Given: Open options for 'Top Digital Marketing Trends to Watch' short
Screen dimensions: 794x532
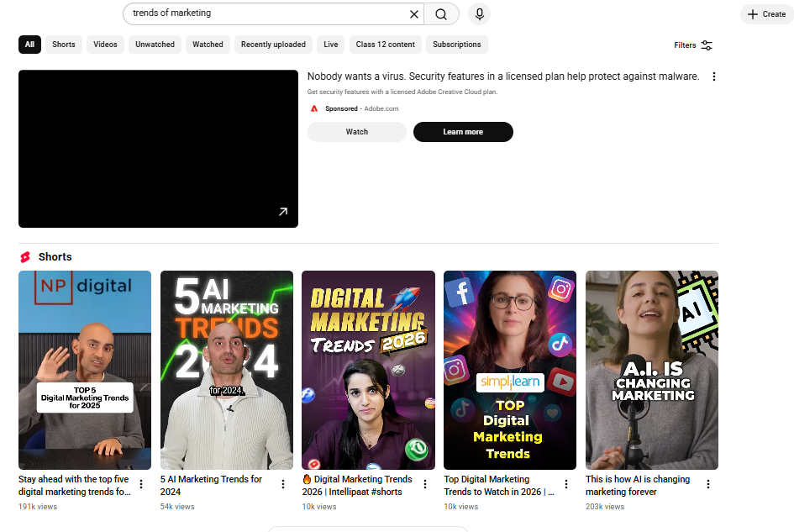Looking at the screenshot, I should pyautogui.click(x=566, y=484).
